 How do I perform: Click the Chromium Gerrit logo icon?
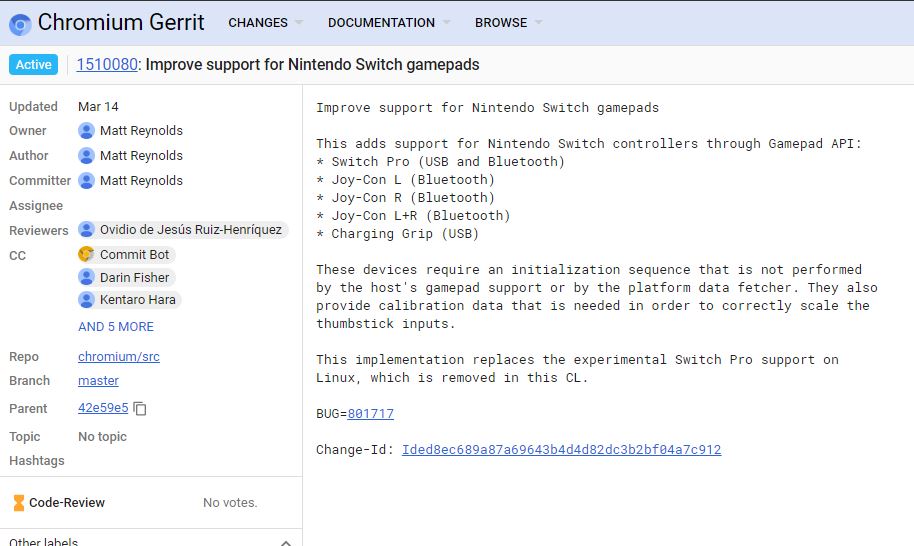20,23
